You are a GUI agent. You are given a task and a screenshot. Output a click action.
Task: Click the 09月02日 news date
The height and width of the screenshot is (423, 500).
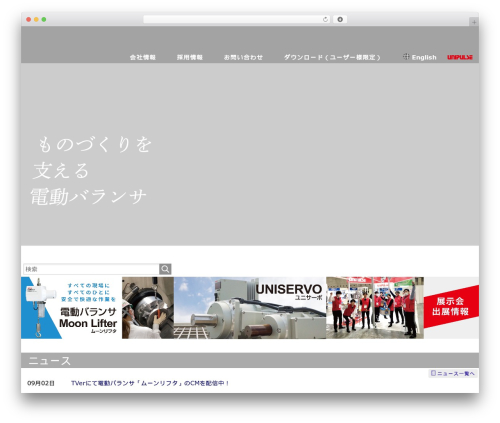41,383
